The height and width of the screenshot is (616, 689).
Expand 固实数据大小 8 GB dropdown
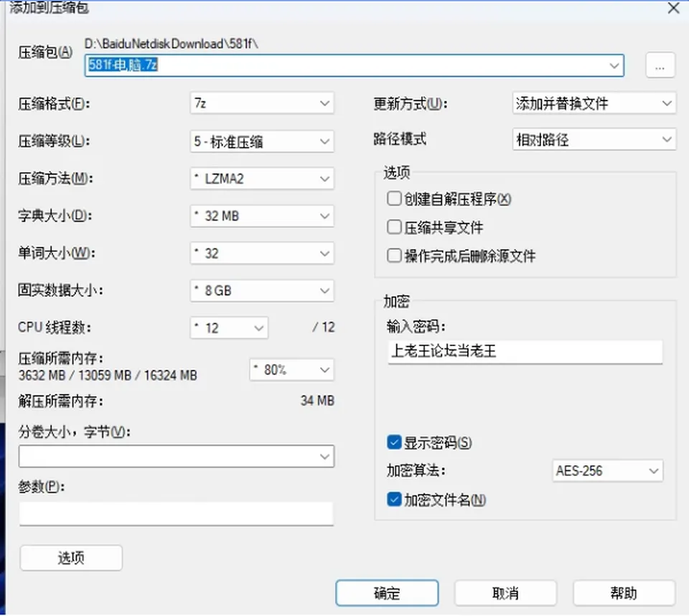point(262,291)
